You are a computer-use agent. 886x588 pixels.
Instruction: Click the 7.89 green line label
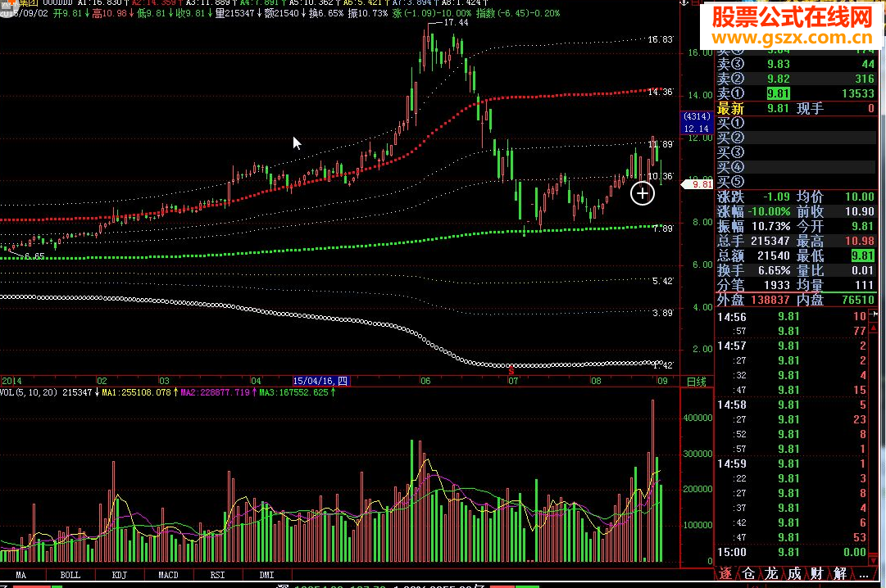663,228
